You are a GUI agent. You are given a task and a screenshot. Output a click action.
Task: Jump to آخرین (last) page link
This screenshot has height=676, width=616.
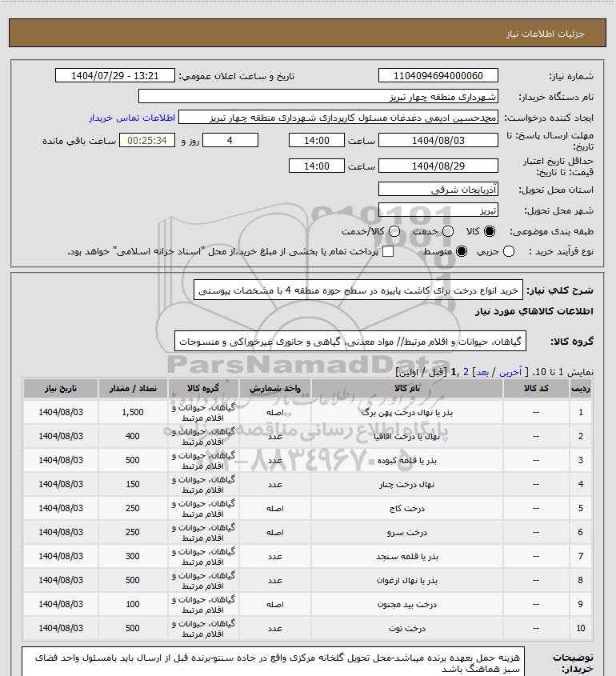click(x=510, y=372)
